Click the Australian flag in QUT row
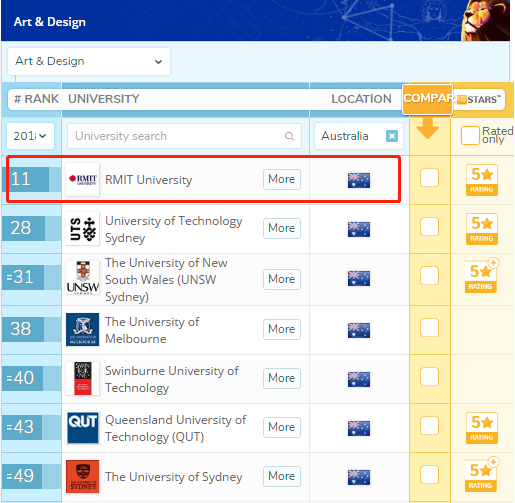 pyautogui.click(x=359, y=428)
